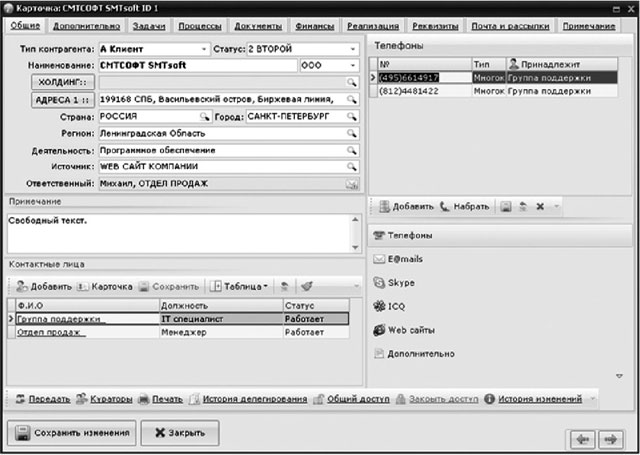Image resolution: width=640 pixels, height=455 pixels.
Task: Click the Регион search magnifier
Action: (x=351, y=133)
